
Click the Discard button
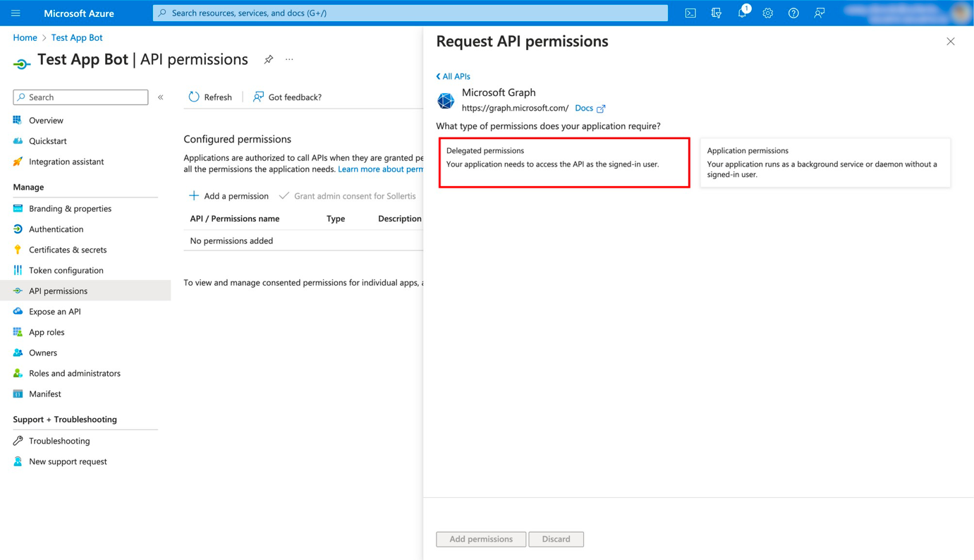pyautogui.click(x=556, y=539)
